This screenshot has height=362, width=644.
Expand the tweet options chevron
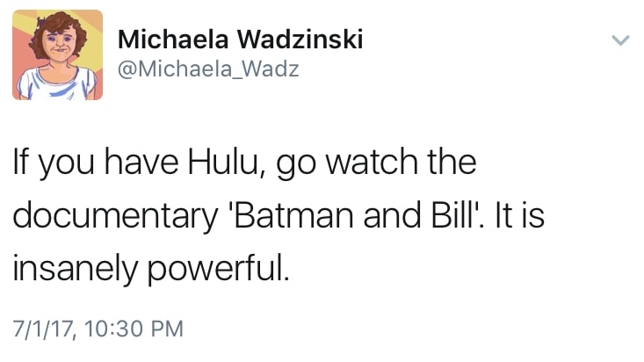(620, 40)
